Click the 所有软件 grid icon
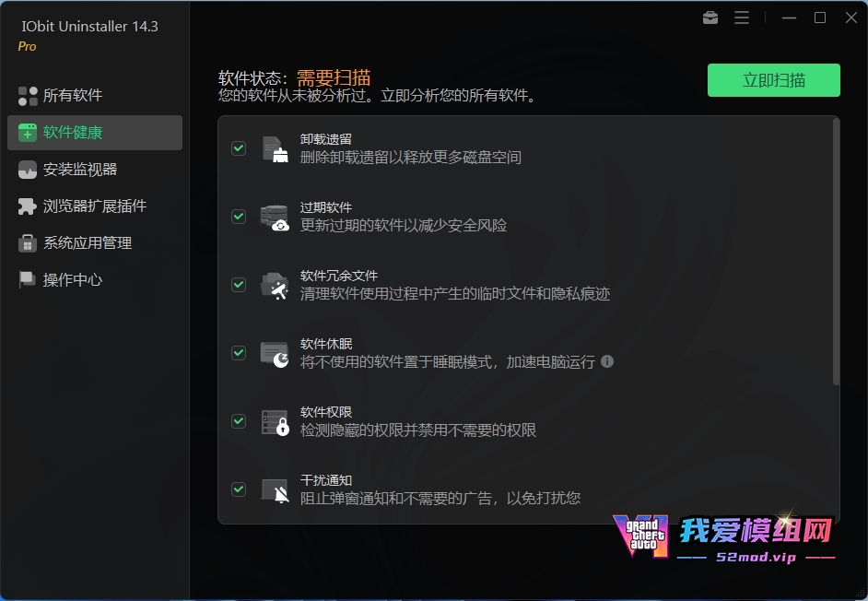 [x=28, y=95]
